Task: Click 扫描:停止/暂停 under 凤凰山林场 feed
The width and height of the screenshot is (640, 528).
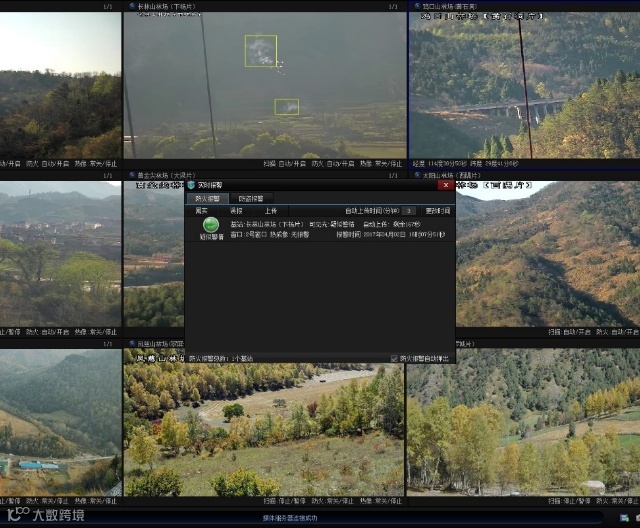Action: 284,501
